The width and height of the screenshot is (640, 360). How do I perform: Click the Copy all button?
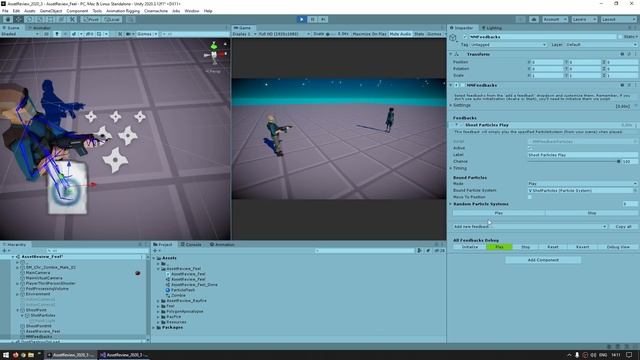[x=623, y=227]
